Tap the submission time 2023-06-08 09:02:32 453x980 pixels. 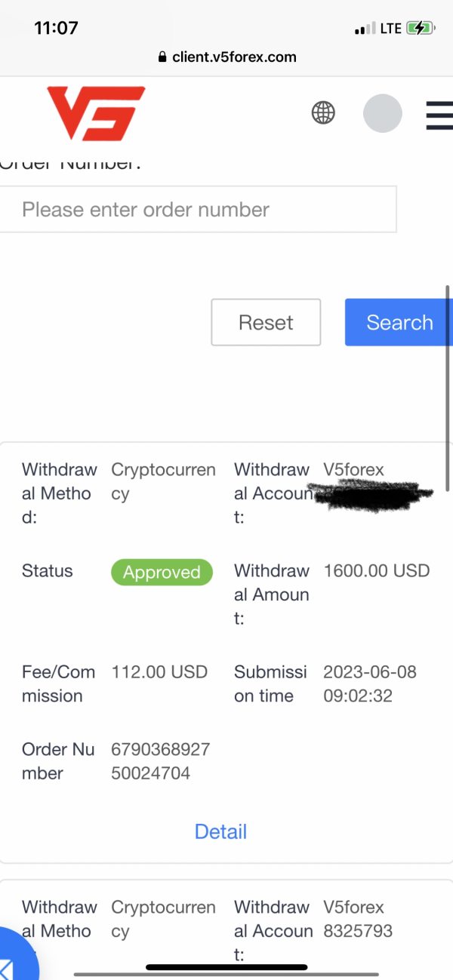pos(370,684)
